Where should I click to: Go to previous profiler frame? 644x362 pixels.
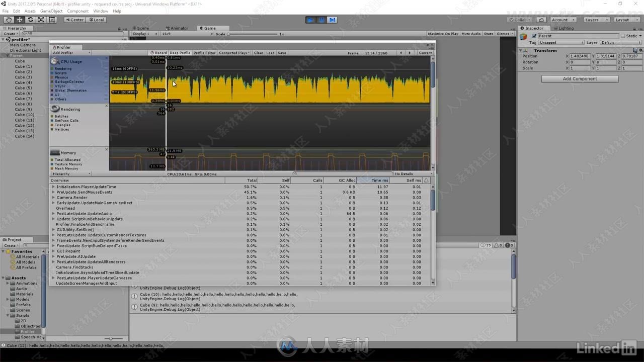(401, 53)
